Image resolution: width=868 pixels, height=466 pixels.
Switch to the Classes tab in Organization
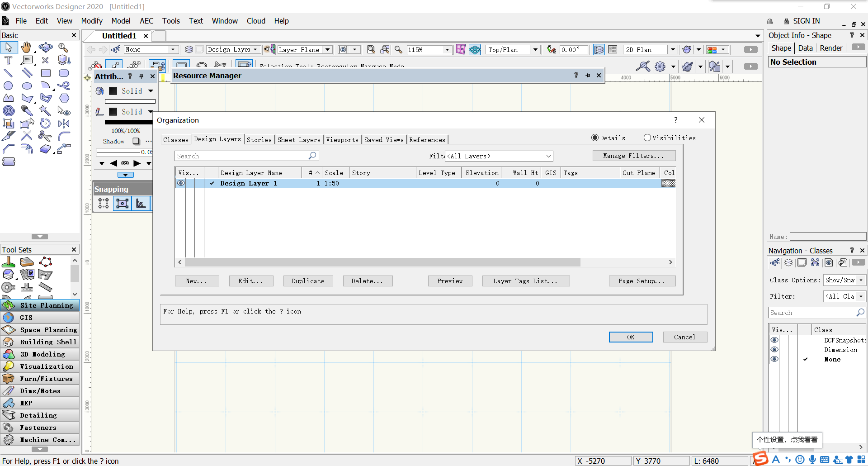tap(176, 140)
